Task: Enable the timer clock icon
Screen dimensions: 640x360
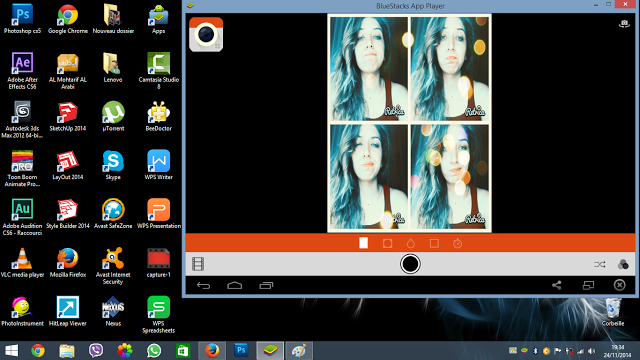Action: tap(458, 244)
